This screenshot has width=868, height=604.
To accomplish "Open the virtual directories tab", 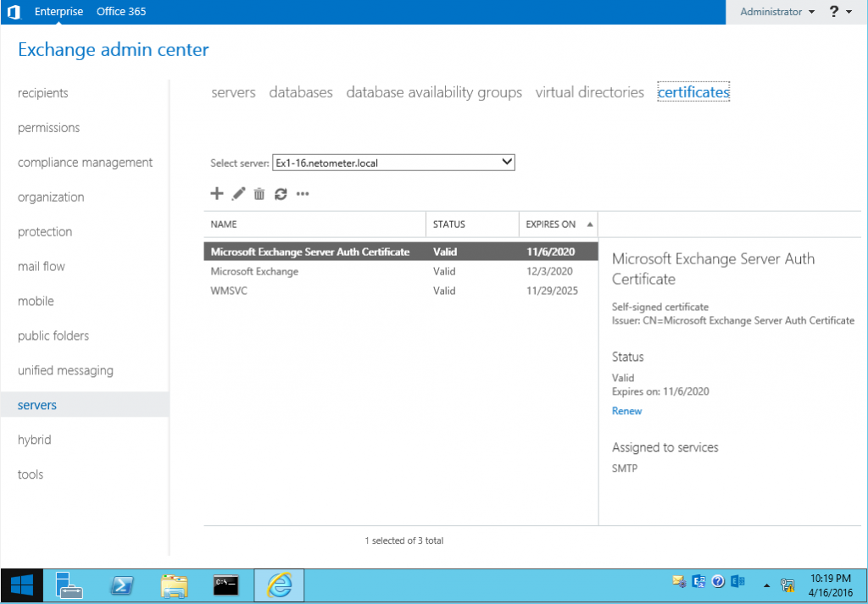I will [x=589, y=91].
